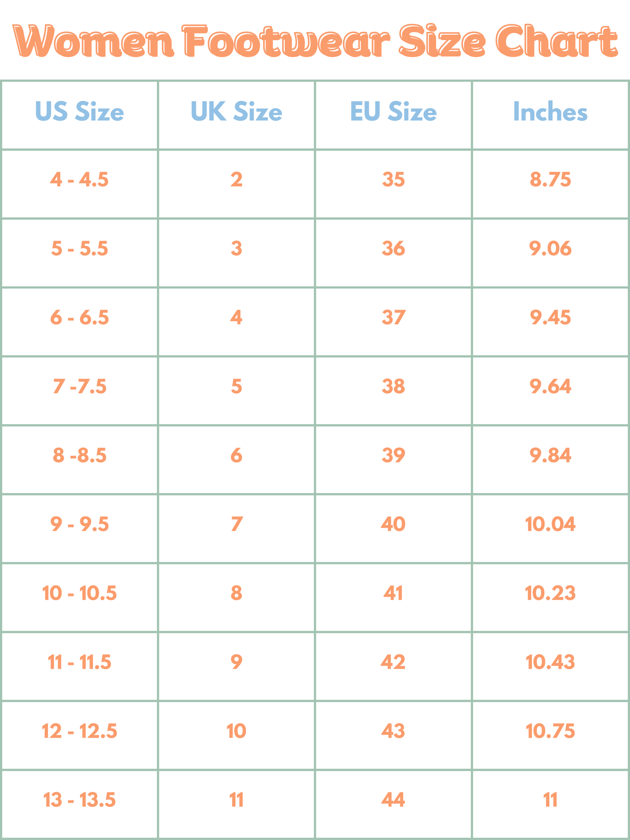Click the Women Footwear Size Chart title
Viewport: 630px width, 840px height.
click(x=315, y=41)
